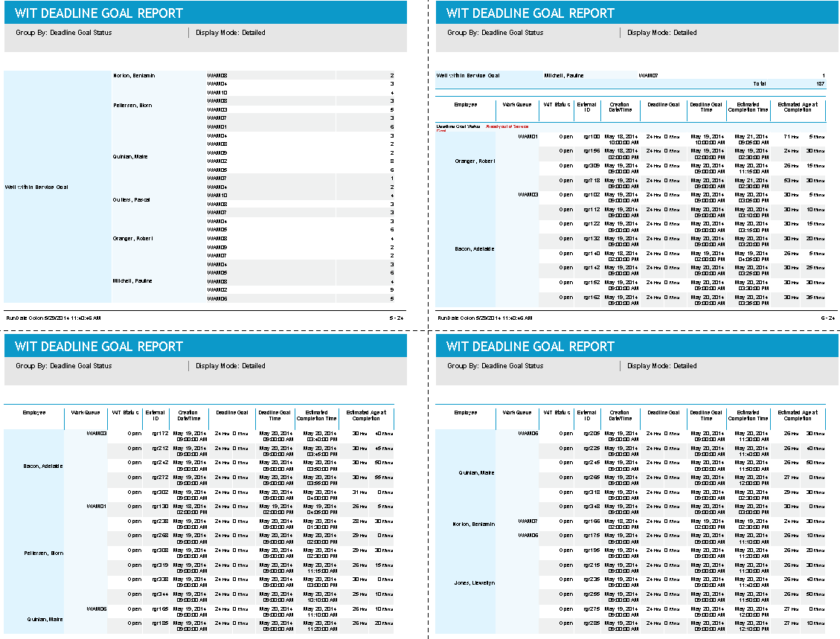Click page number 5 - 24 footer
This screenshot has width=840, height=639.
[x=397, y=318]
